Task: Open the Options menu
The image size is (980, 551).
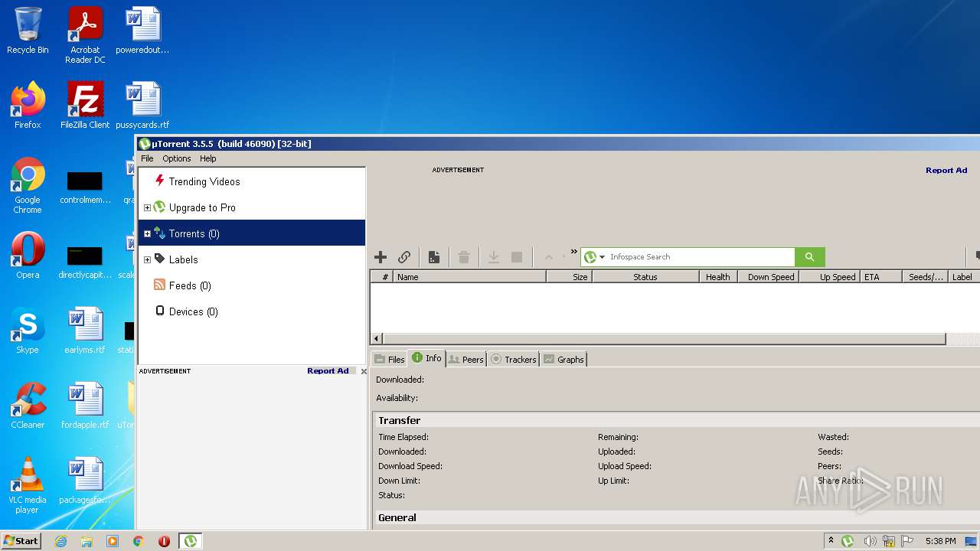Action: (177, 158)
